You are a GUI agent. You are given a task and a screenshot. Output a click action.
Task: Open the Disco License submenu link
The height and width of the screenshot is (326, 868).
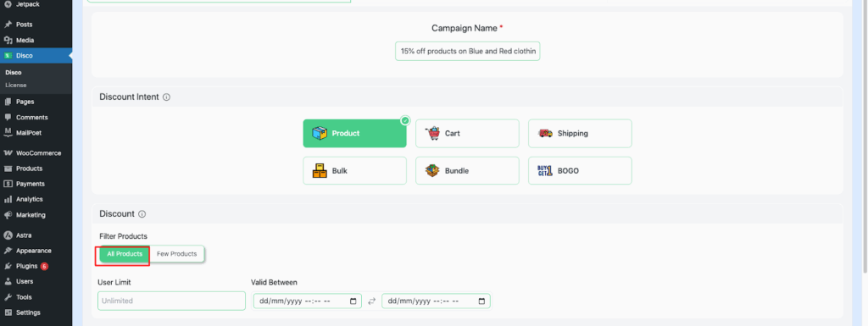[15, 85]
